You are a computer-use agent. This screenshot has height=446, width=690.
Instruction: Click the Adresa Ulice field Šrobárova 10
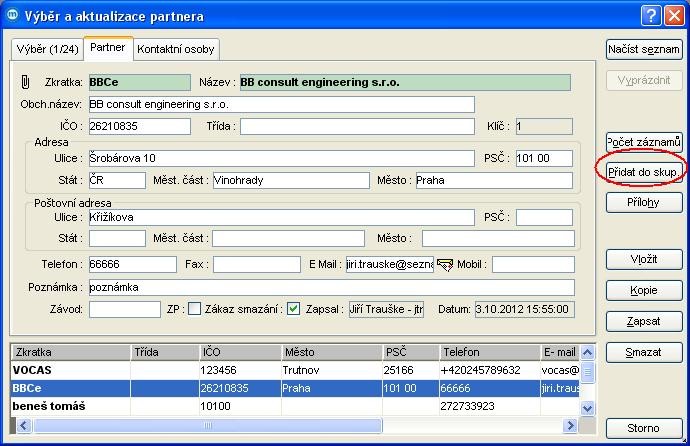[282, 158]
